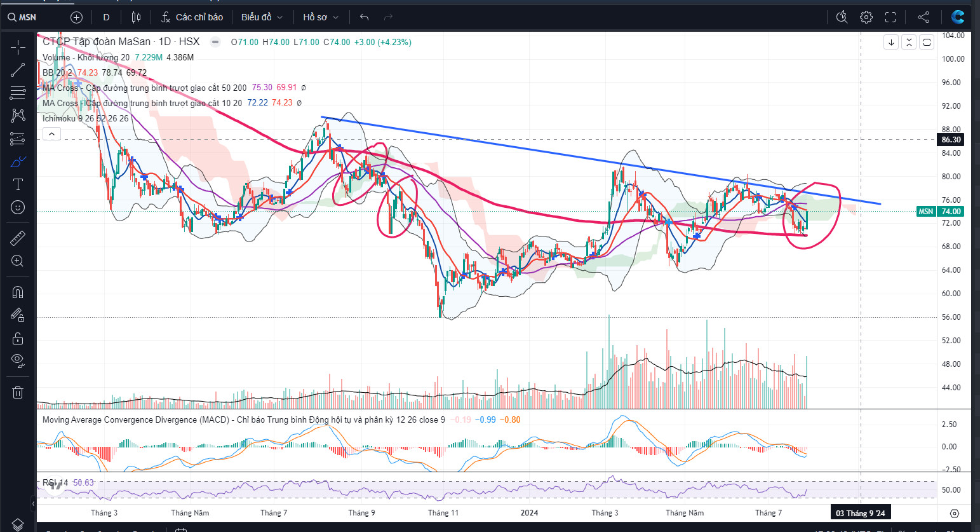Viewport: 980px width, 532px height.
Task: Open the blue app logo icon
Action: [957, 17]
